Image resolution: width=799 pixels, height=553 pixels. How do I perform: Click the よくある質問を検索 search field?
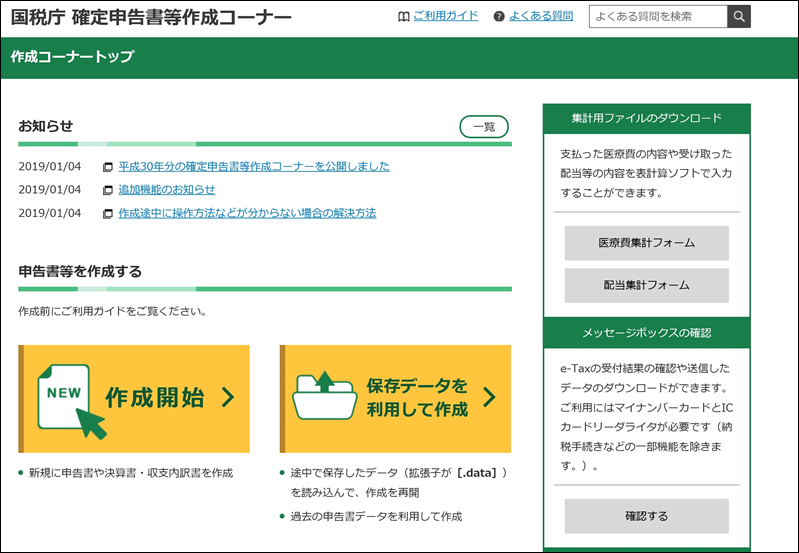[657, 17]
